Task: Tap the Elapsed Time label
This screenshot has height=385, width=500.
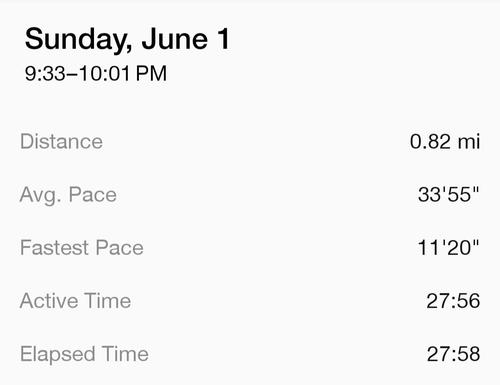Action: (84, 355)
